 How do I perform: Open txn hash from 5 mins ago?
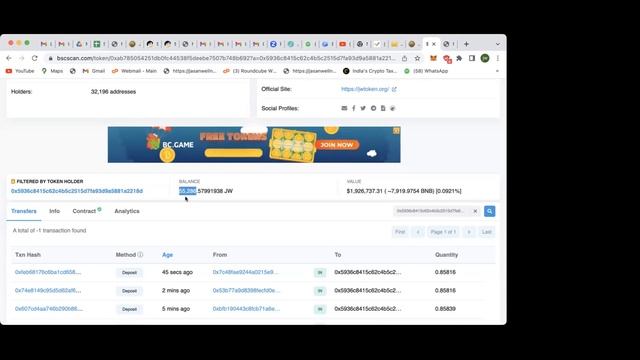(x=49, y=309)
